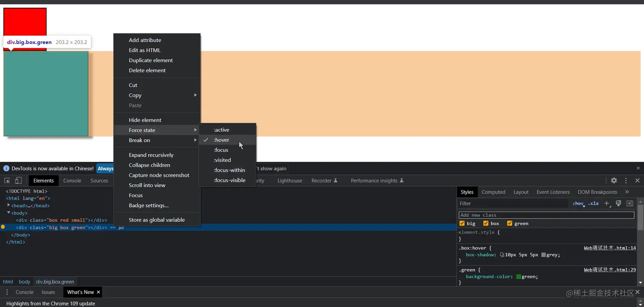Select Edit as HTML
This screenshot has height=307, width=644.
[157, 50]
